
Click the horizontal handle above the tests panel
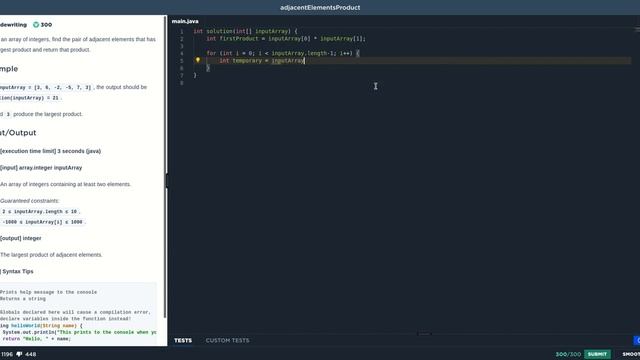pyautogui.click(x=424, y=333)
